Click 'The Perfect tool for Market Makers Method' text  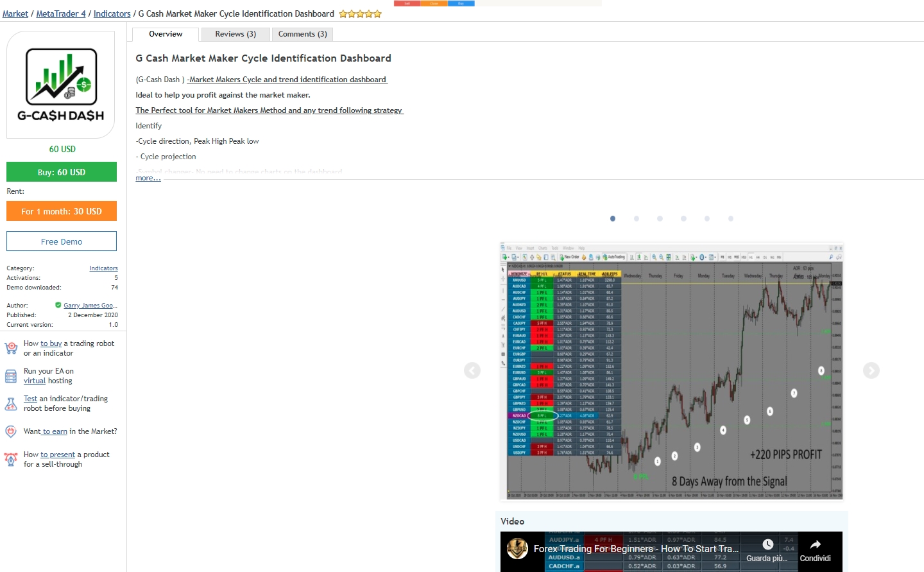(269, 110)
